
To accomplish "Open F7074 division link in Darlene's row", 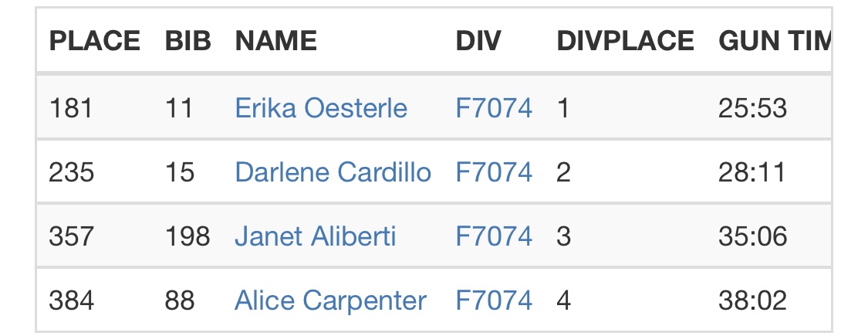I will coord(494,171).
